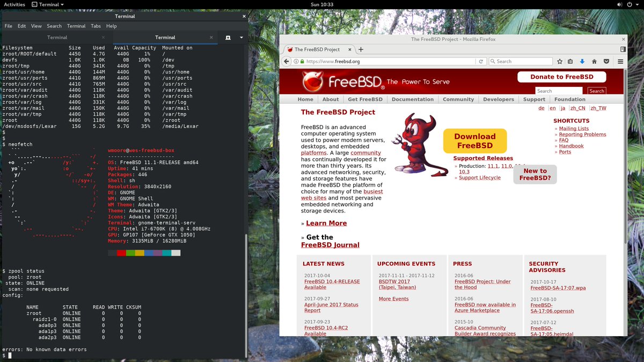Open the Firefox downloads arrow

[x=582, y=61]
